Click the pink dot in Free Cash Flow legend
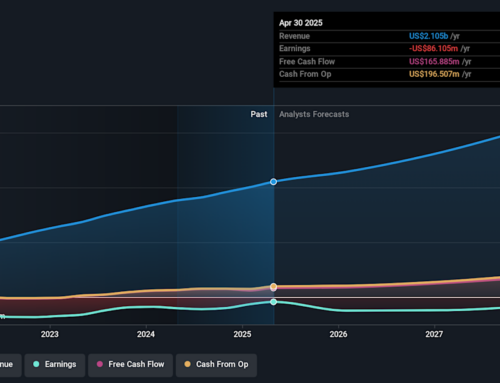This screenshot has height=383, width=500. 100,364
